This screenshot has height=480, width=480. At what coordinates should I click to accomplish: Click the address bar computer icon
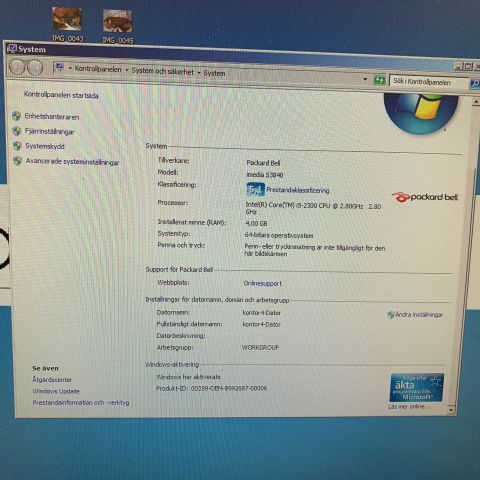60,68
